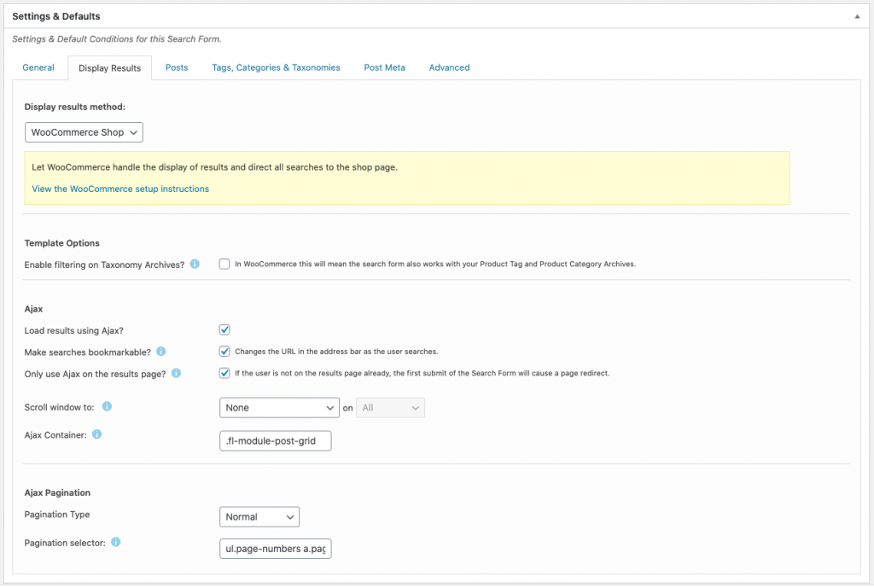Click the Ajax Pagination heading
Screen dimensions: 874x588
[x=57, y=492]
